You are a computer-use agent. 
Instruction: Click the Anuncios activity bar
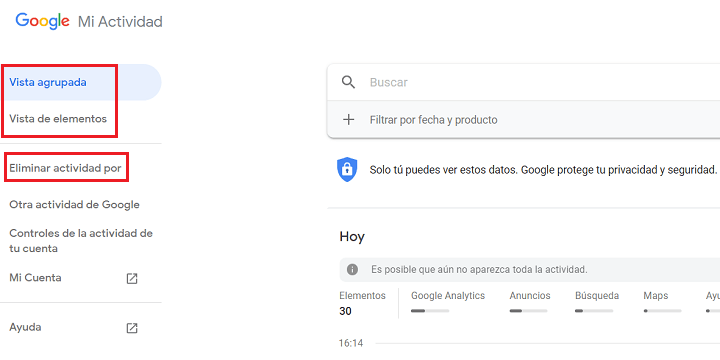tap(528, 311)
